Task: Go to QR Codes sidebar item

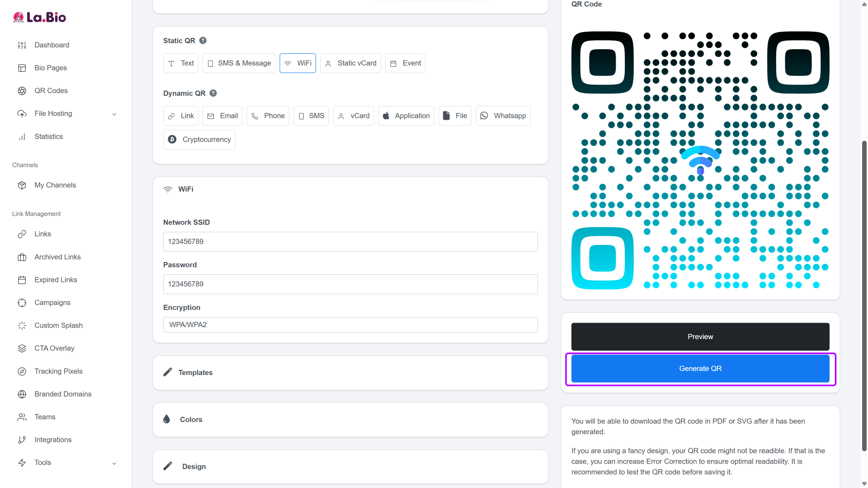Action: point(51,91)
